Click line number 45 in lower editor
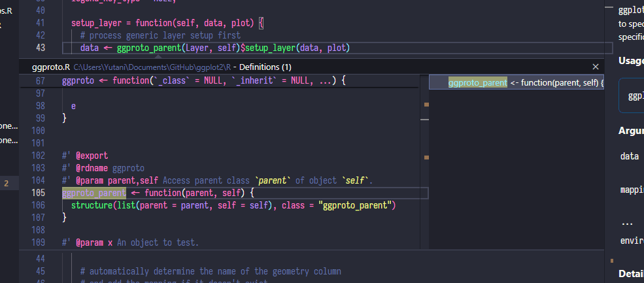644x283 pixels. coord(39,271)
